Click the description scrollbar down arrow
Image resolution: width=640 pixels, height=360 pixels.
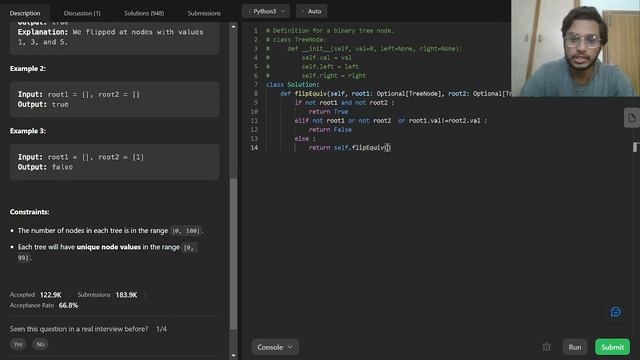[233, 355]
